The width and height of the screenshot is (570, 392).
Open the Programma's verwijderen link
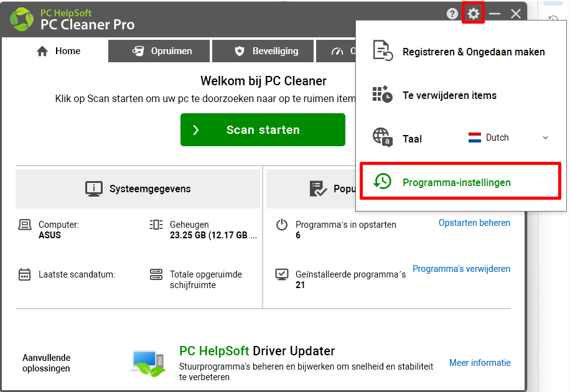[461, 269]
